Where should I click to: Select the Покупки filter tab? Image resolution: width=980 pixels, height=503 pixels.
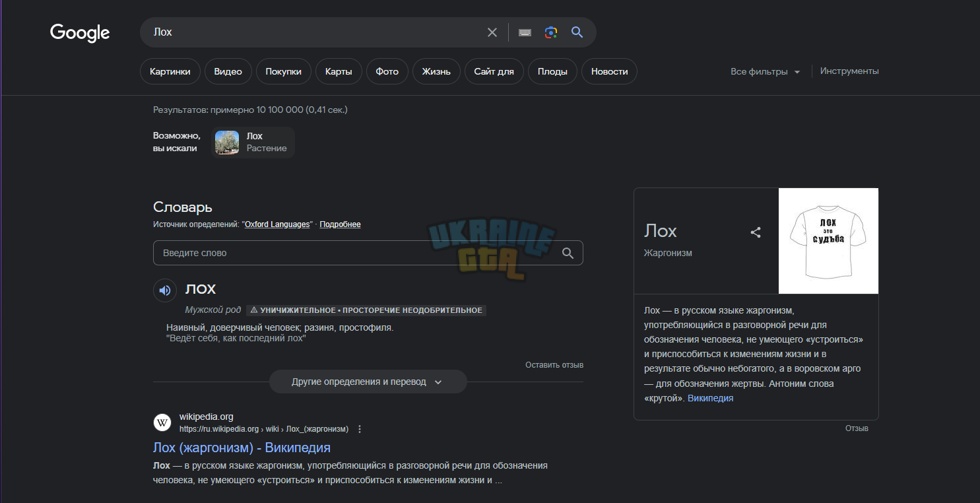click(284, 71)
